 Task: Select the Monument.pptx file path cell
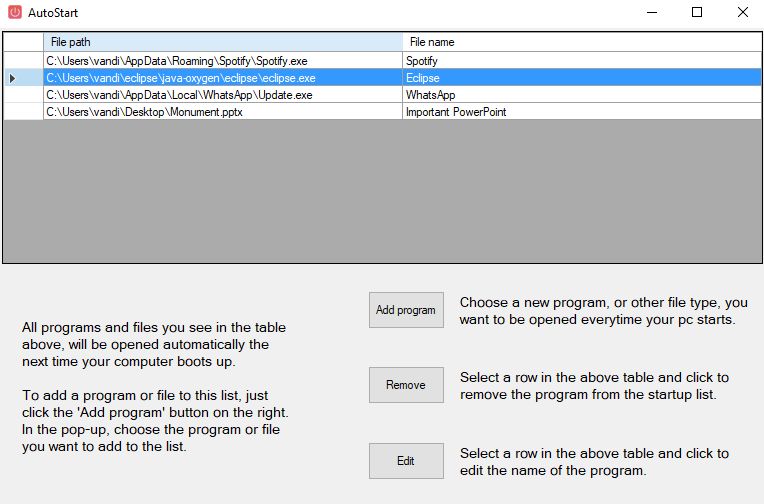(222, 112)
